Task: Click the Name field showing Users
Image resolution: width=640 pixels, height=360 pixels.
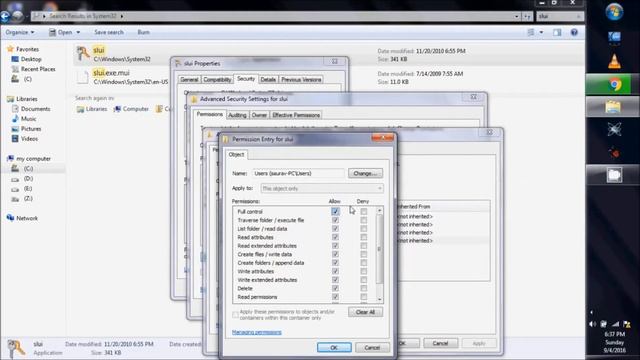Action: (299, 173)
